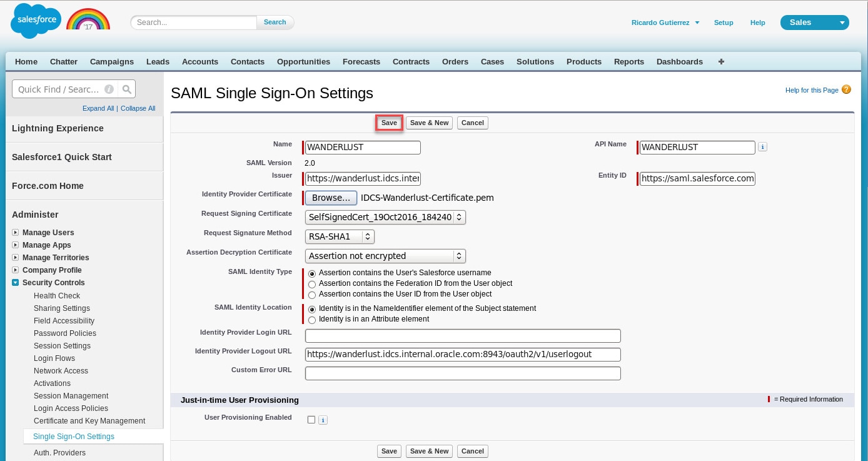This screenshot has width=868, height=461.
Task: Click Browse to choose a certificate file
Action: 331,198
